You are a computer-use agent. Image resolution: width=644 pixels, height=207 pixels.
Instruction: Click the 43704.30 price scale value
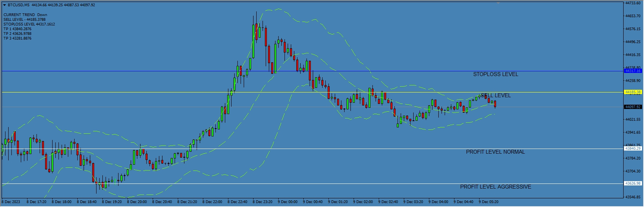(x=633, y=171)
